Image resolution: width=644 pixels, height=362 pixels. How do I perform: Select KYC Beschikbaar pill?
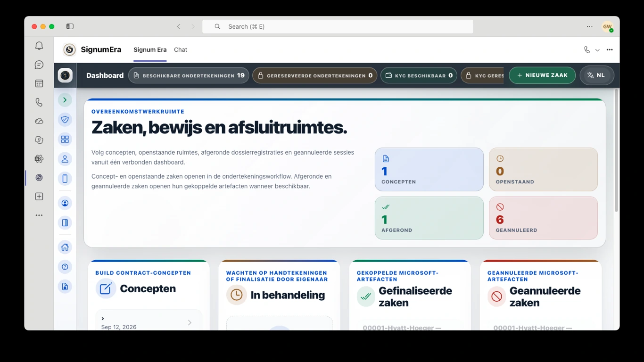(419, 75)
